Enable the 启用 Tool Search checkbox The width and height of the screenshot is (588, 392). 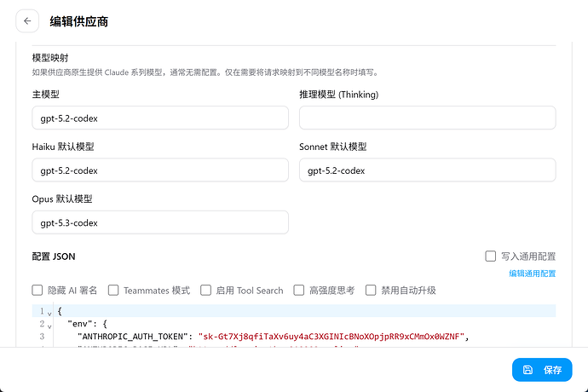click(x=205, y=290)
